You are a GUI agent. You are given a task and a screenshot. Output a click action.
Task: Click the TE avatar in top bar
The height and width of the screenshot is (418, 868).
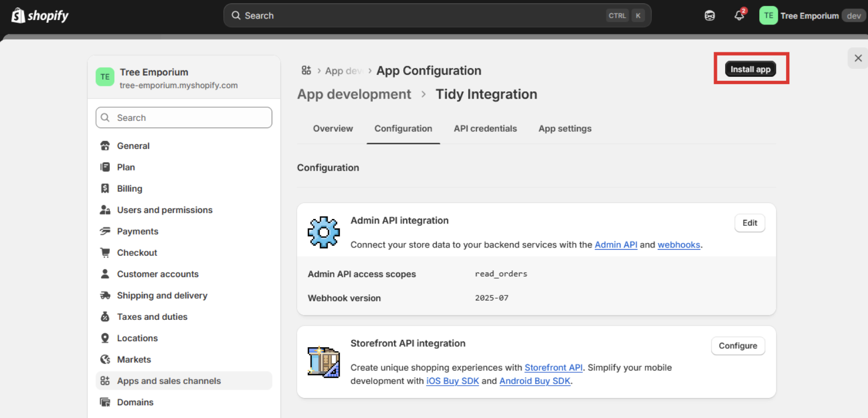coord(768,16)
